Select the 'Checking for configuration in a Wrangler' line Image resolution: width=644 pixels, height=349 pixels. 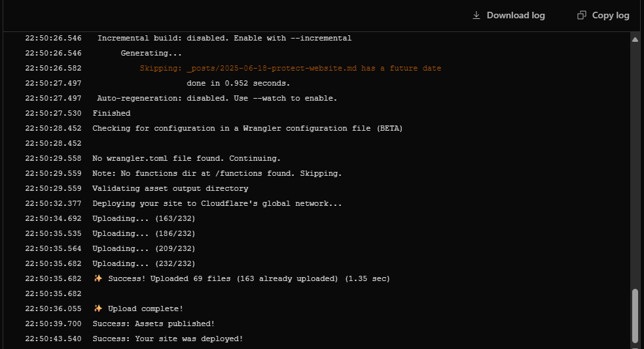pos(247,128)
